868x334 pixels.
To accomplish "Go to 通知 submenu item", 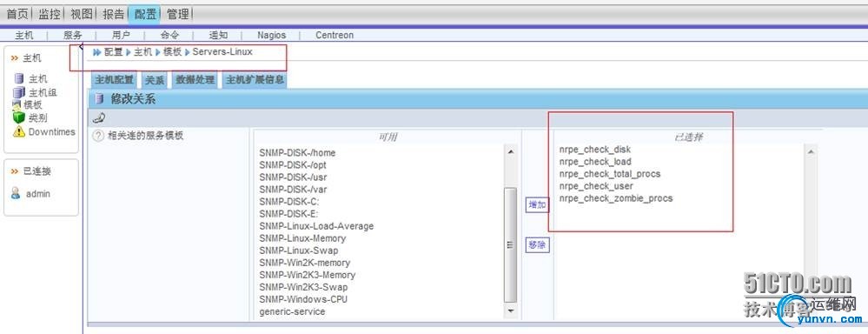I will 218,35.
